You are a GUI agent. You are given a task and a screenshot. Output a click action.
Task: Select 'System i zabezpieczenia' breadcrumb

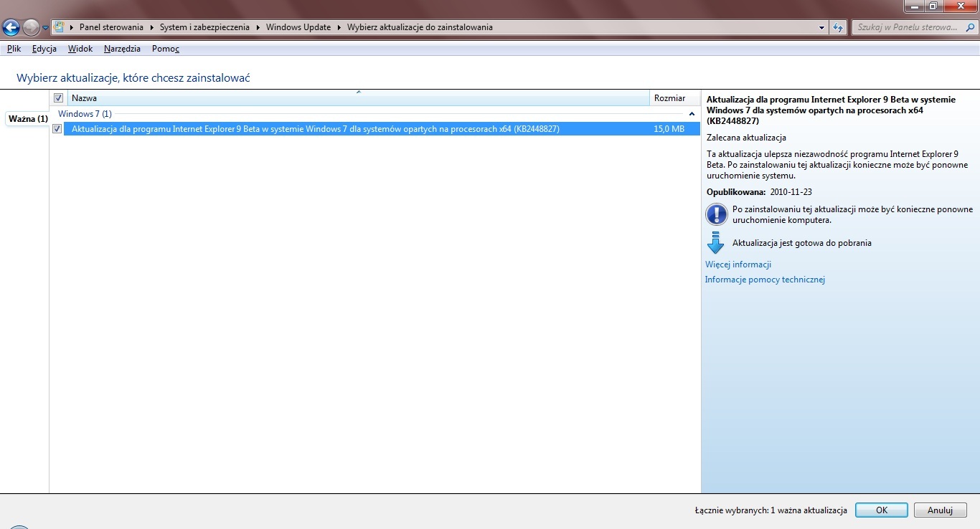point(204,27)
